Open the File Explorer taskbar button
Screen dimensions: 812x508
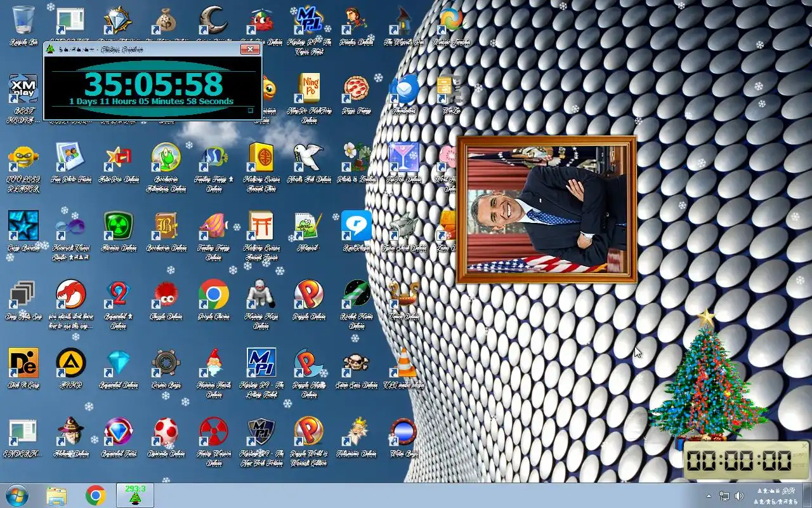pos(56,495)
